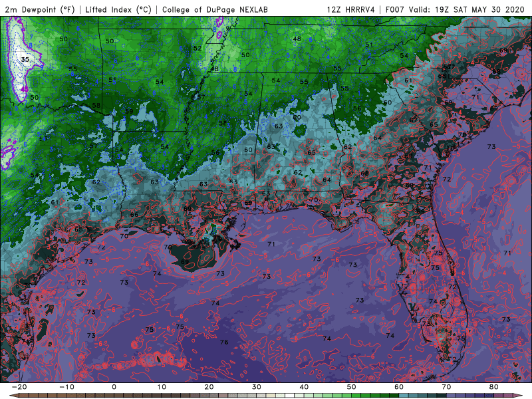This screenshot has height=399, width=532.
Task: Click the 59 dewpoint value on the map
Action: (x=129, y=111)
